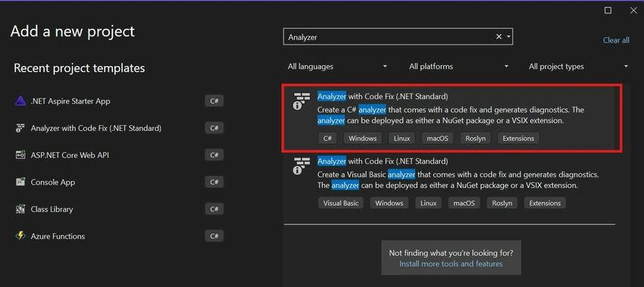This screenshot has width=644, height=287.
Task: Click the Linux tag on the C# analyzer
Action: coord(402,139)
